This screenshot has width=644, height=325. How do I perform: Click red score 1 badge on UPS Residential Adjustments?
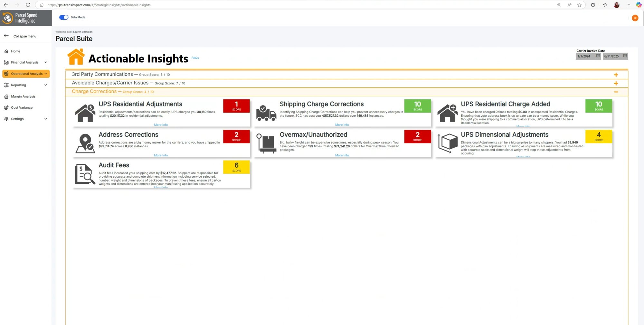pyautogui.click(x=236, y=106)
